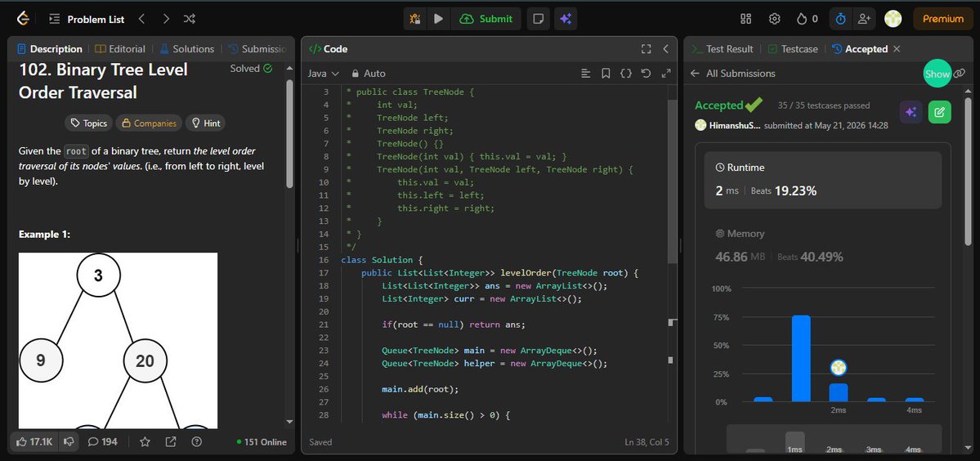Reset code with the undo arrow icon
This screenshot has height=461, width=980.
(647, 73)
